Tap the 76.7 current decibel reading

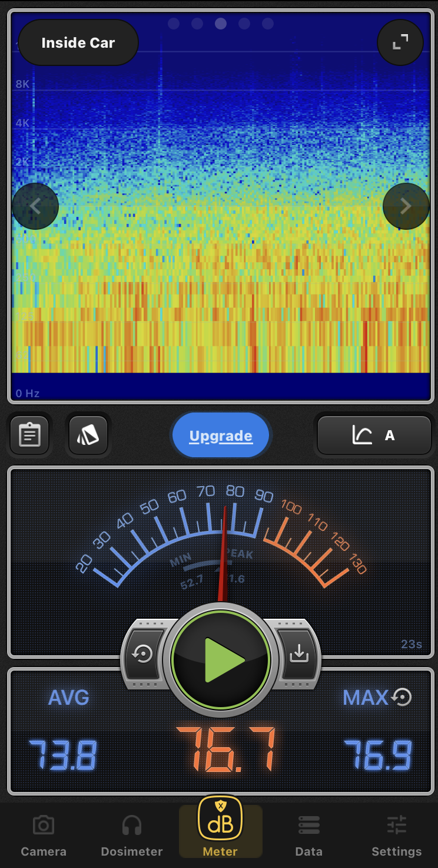pyautogui.click(x=225, y=750)
